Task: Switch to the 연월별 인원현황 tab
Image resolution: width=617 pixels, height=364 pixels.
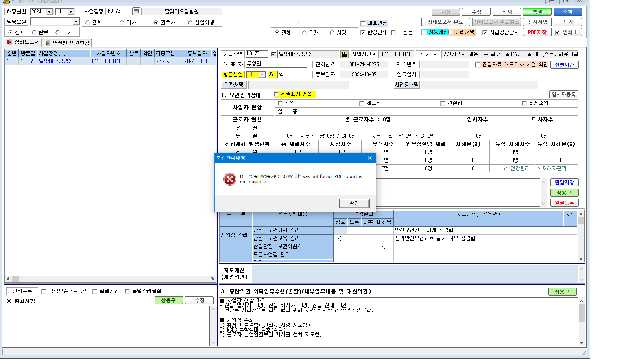Action: click(68, 43)
